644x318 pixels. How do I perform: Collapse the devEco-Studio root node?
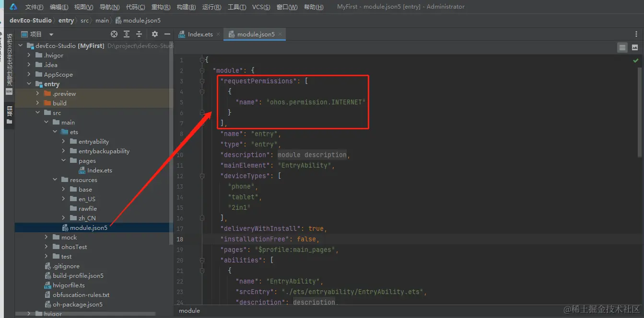21,45
